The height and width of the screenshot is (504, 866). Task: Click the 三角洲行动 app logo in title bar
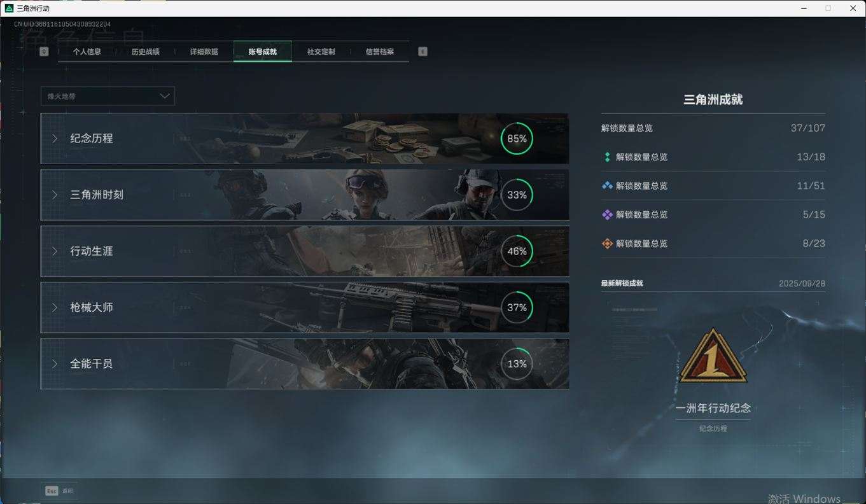pos(9,8)
